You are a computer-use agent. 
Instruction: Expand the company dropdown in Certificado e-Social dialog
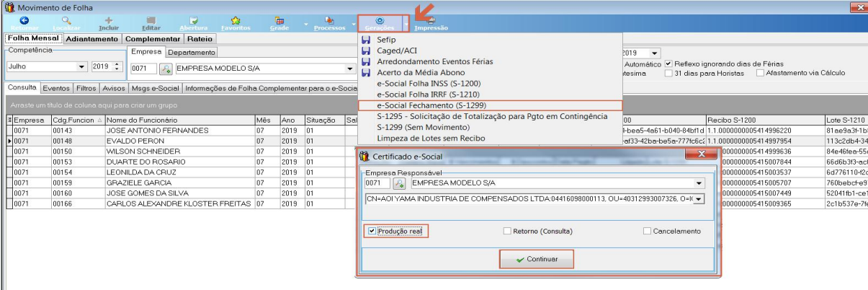coord(699,184)
